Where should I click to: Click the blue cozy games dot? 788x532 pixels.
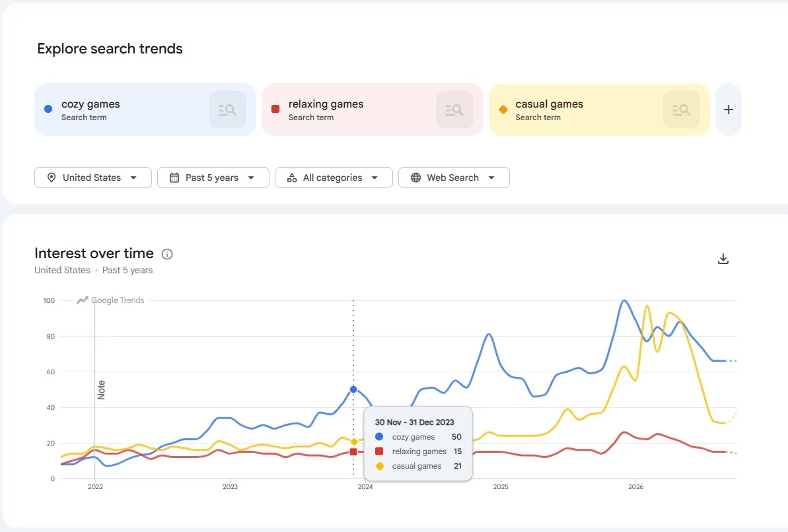48,109
